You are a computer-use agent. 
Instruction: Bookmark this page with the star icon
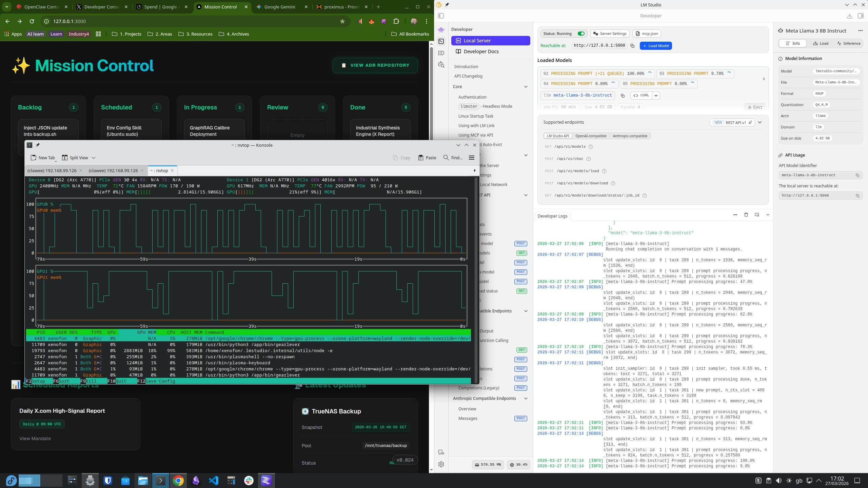coord(342,21)
